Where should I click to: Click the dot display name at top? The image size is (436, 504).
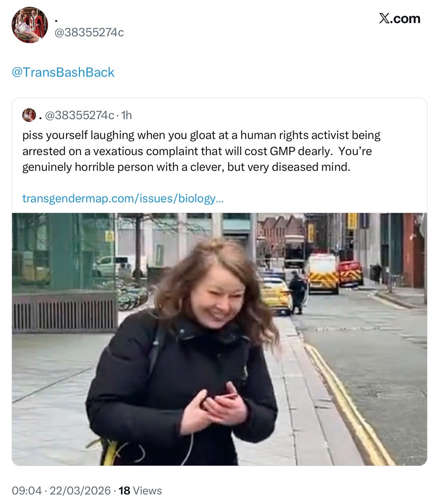56,21
